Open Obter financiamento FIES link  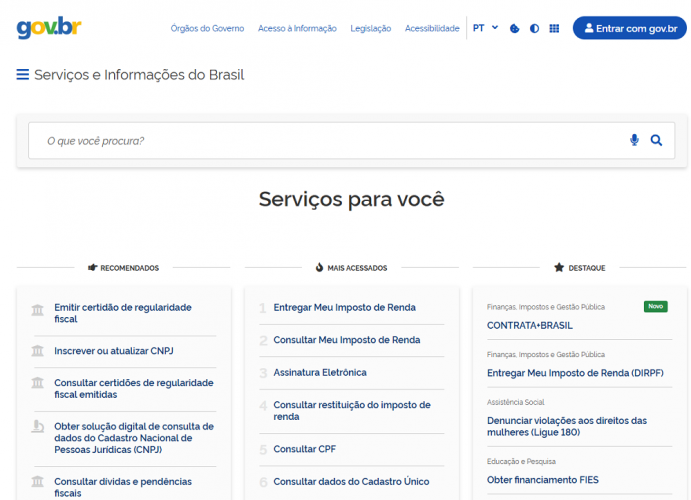[x=543, y=480]
